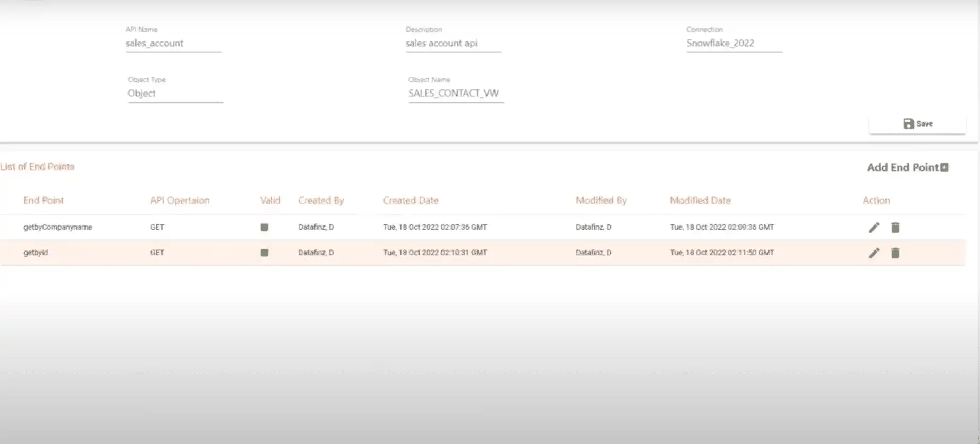This screenshot has width=980, height=444.
Task: Open the Connection field showing Snowflake_2022
Action: [x=734, y=44]
